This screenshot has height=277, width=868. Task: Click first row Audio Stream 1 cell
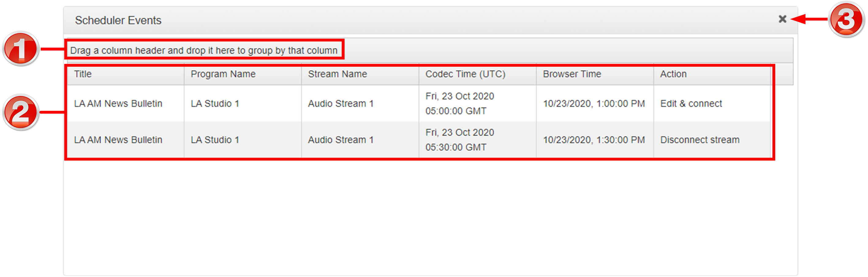(x=340, y=104)
